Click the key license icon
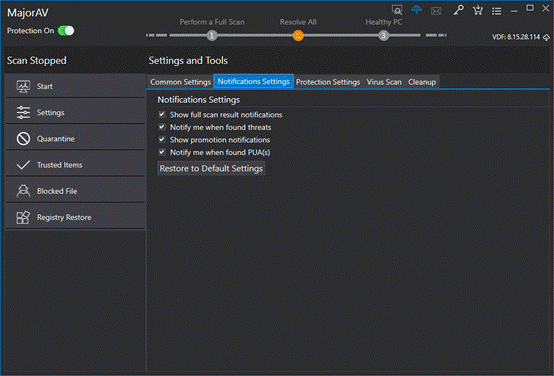Viewport: 554px width, 376px height. tap(459, 10)
